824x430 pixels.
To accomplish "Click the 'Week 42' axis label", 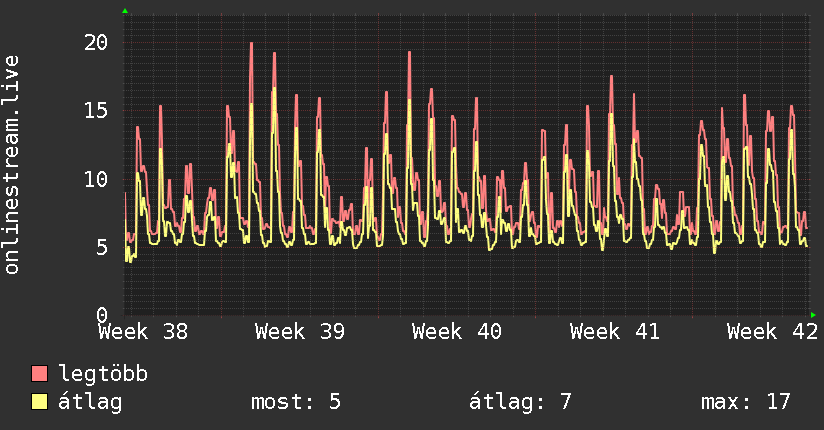I will click(x=771, y=332).
